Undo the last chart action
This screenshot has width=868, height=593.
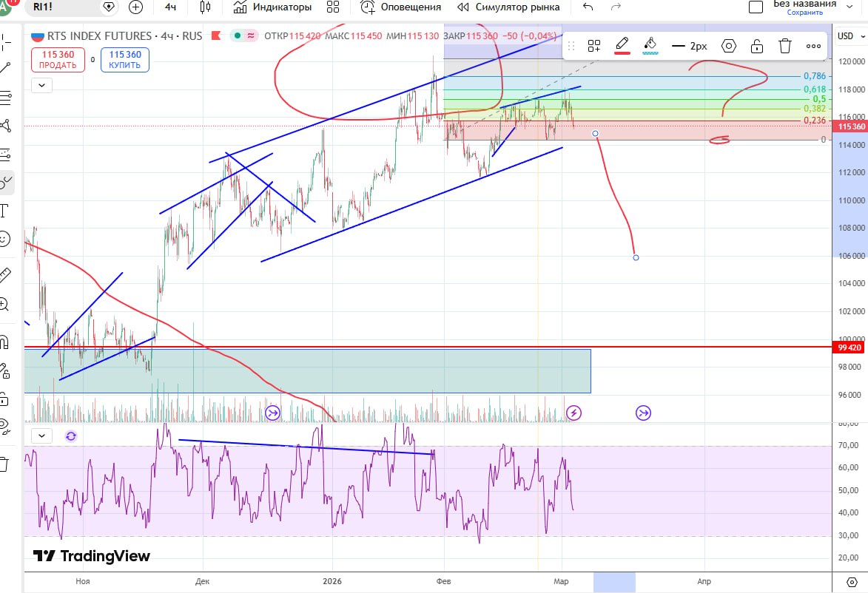pyautogui.click(x=588, y=7)
